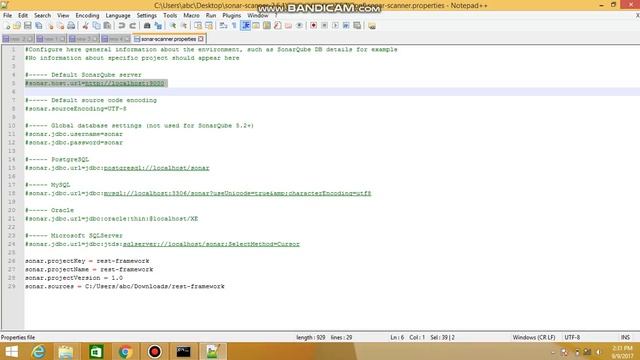
Task: Open the Replace dialog from toolbar
Action: tap(158, 26)
